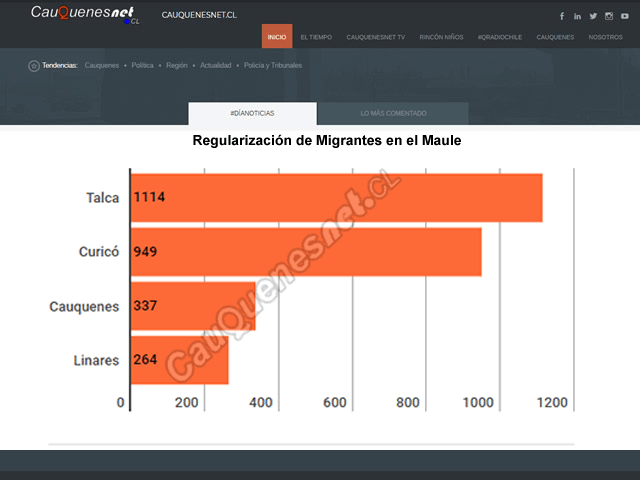Open the Cauquenes trending link
This screenshot has width=640, height=480.
point(102,65)
